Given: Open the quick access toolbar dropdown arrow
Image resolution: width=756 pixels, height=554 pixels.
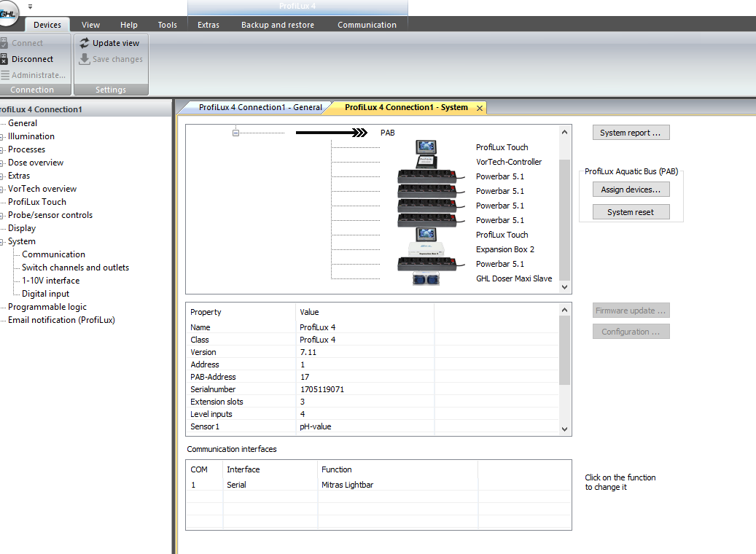Looking at the screenshot, I should coord(31,7).
